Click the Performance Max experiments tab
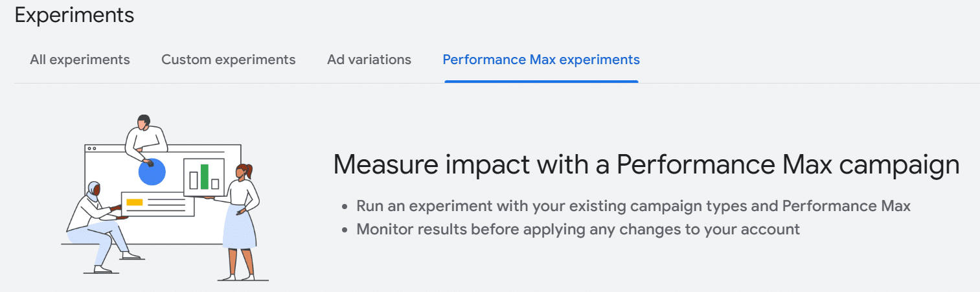The width and height of the screenshot is (980, 292). [541, 60]
